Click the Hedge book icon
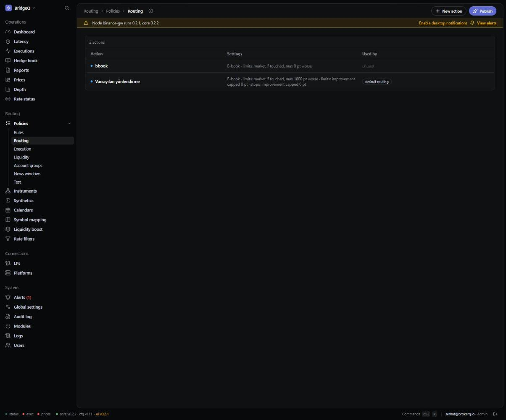 click(x=8, y=61)
